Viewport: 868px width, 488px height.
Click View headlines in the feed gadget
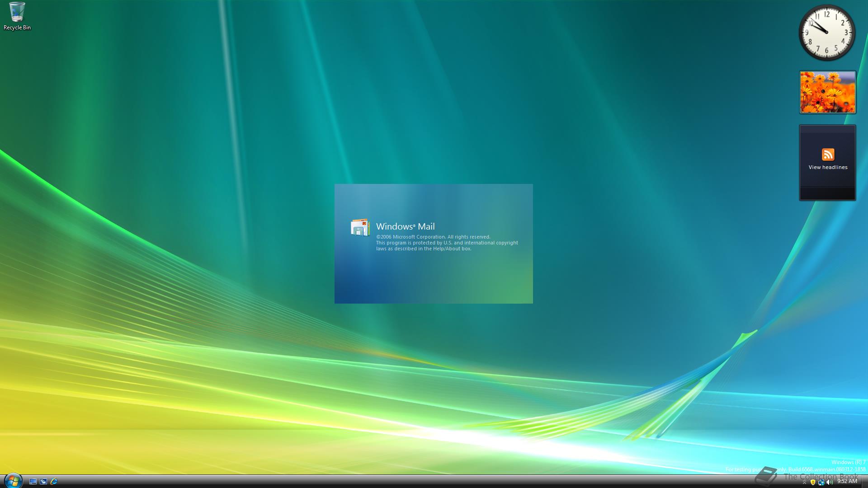(x=828, y=167)
